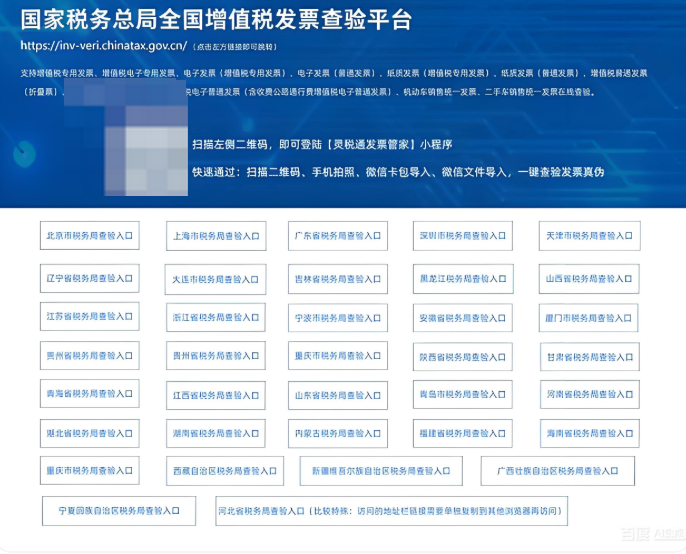The height and width of the screenshot is (554, 686).
Task: Click 天津市税务局查验入口
Action: click(590, 236)
